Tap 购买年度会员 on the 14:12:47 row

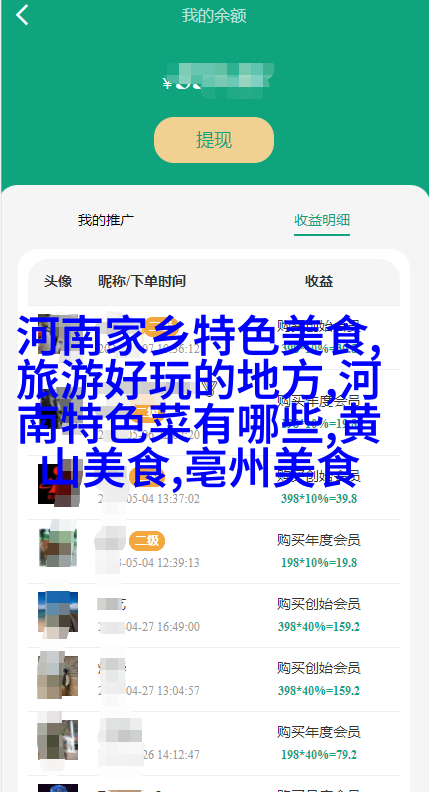[x=318, y=732]
